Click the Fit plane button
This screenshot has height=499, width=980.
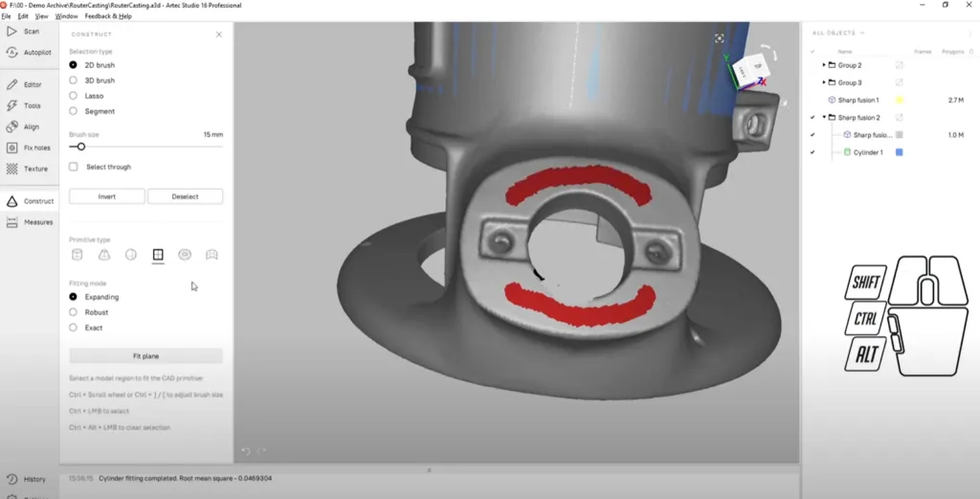click(145, 356)
